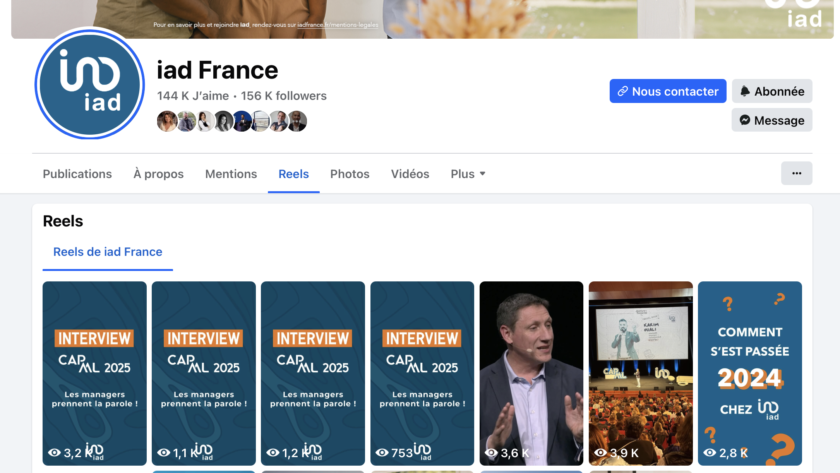The height and width of the screenshot is (473, 840).
Task: Click the 144 K J'aime count
Action: pos(193,96)
